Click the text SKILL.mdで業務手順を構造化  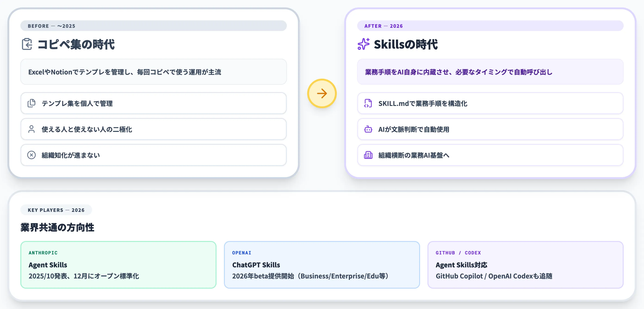tap(422, 103)
